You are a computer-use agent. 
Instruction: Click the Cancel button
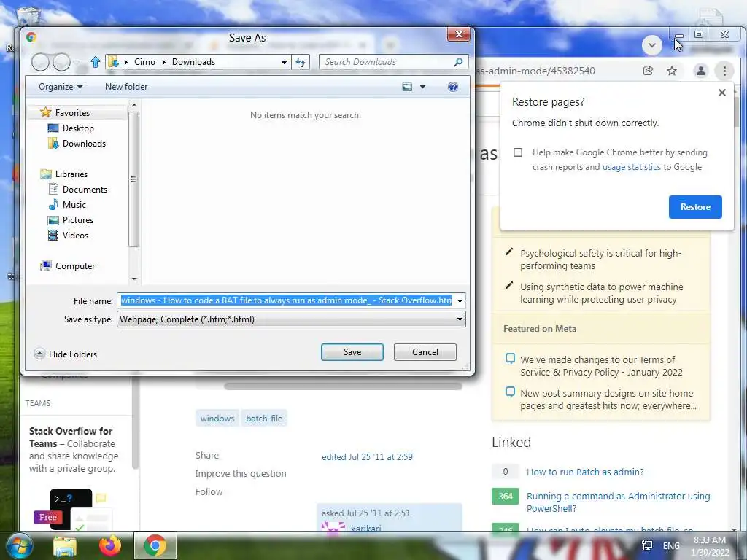[425, 352]
